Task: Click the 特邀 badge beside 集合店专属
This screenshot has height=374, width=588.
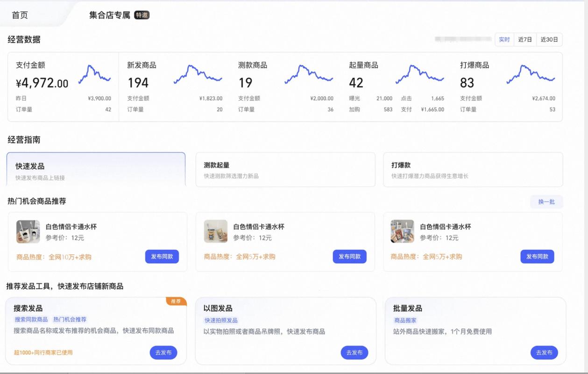Action: click(142, 15)
